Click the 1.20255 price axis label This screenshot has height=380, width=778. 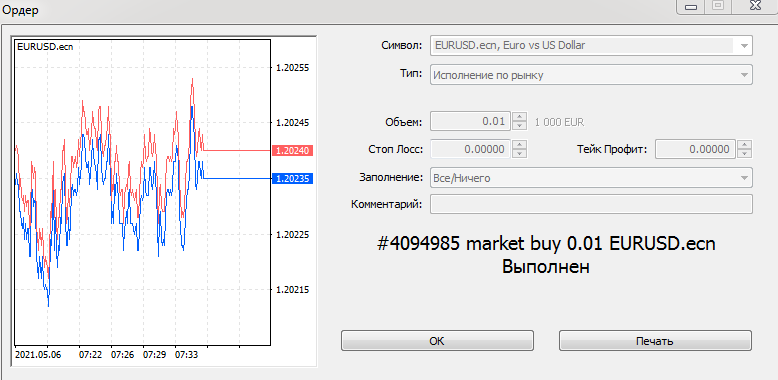(292, 67)
